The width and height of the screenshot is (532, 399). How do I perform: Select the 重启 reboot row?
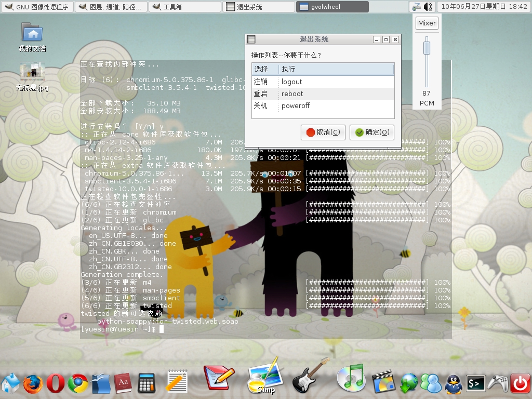click(323, 94)
